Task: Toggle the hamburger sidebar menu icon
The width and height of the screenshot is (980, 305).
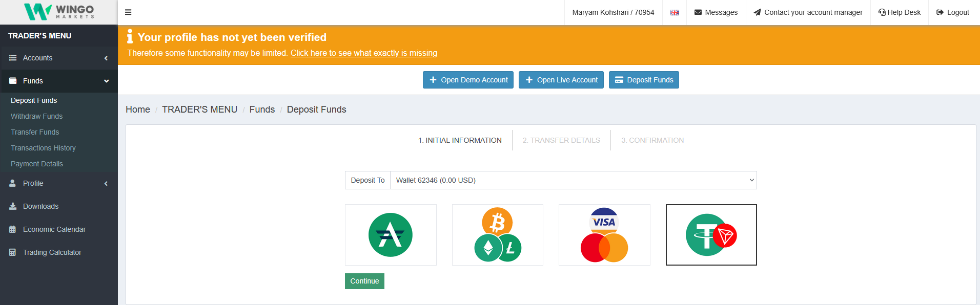Action: (x=128, y=12)
